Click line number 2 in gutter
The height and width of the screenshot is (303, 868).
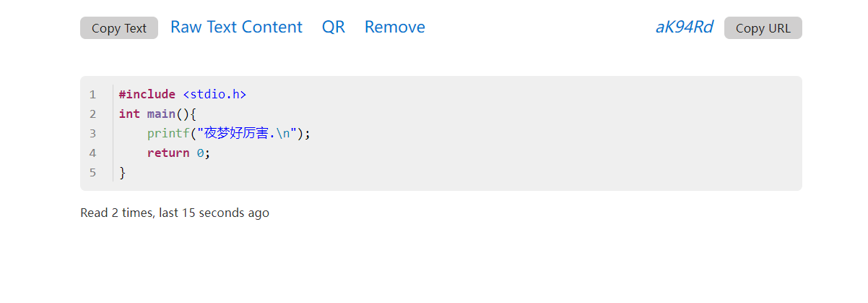(x=92, y=114)
